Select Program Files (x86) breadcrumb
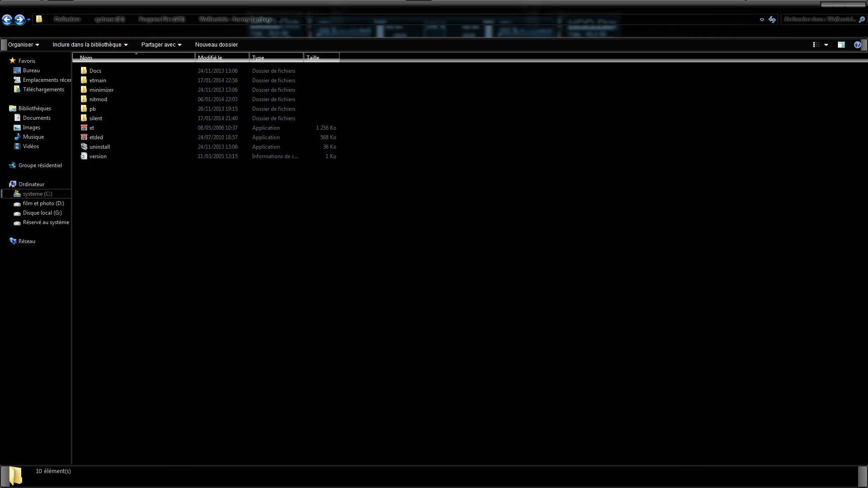 pyautogui.click(x=162, y=19)
